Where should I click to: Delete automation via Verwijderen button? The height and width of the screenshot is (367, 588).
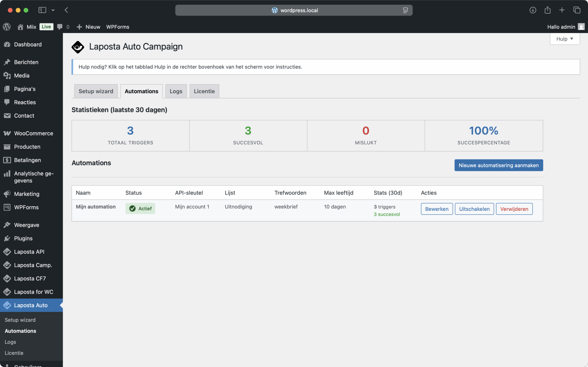click(x=514, y=209)
